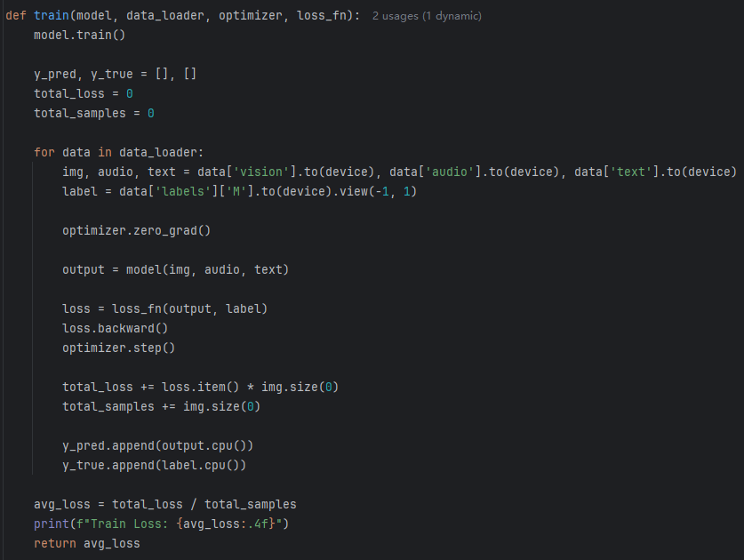The width and height of the screenshot is (744, 560).
Task: Click the "total_loss = 0" assignment line
Action: [x=84, y=93]
